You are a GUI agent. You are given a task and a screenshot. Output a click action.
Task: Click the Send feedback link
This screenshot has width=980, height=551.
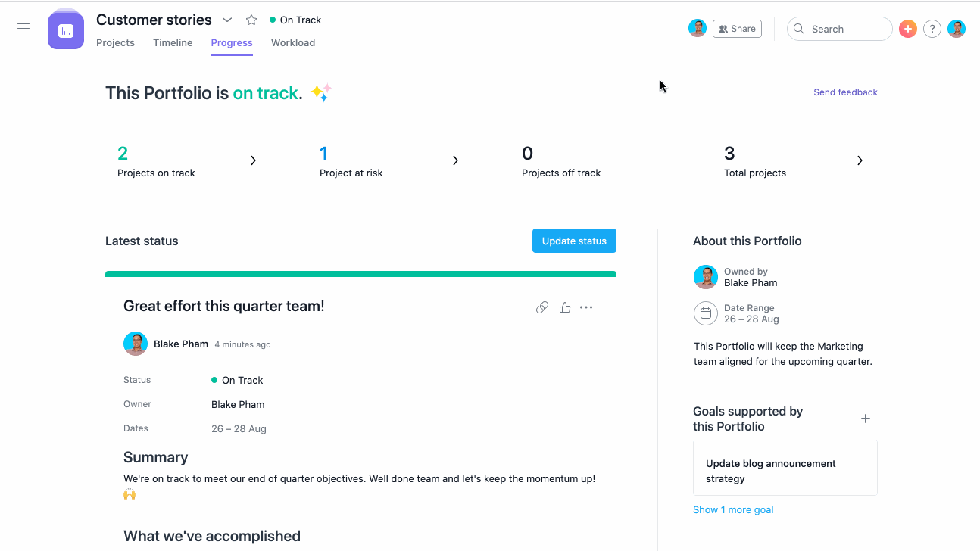[x=845, y=92]
